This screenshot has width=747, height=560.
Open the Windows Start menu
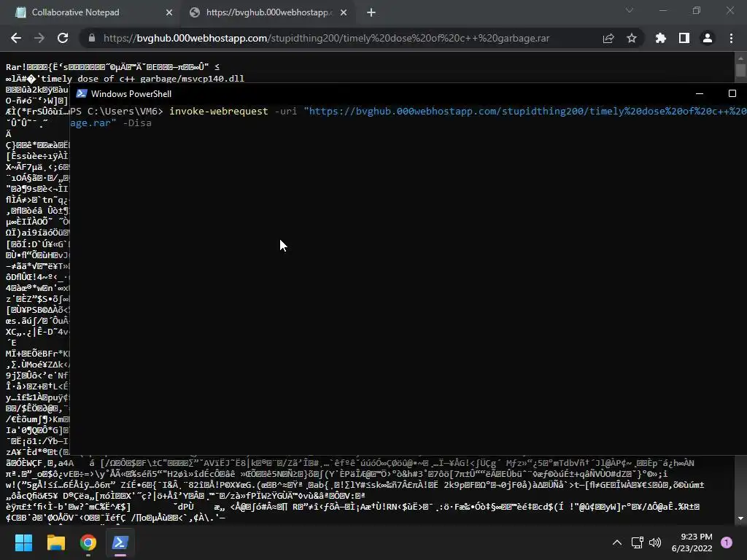pyautogui.click(x=23, y=542)
